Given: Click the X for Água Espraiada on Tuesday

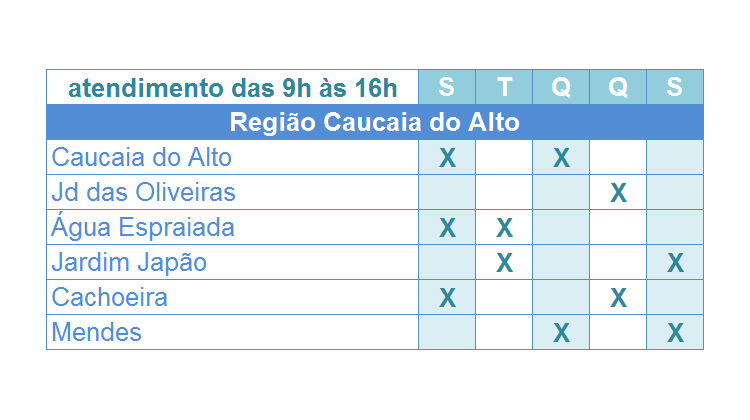Looking at the screenshot, I should tap(505, 228).
